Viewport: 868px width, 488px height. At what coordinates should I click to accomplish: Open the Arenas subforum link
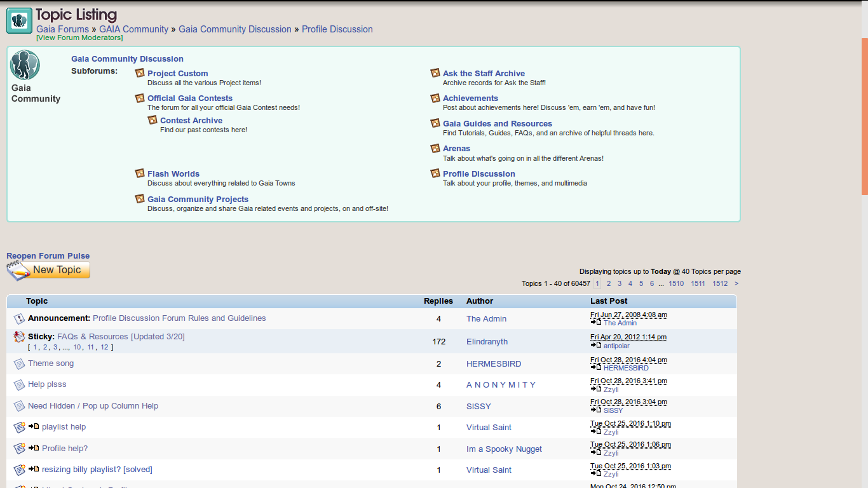tap(456, 149)
